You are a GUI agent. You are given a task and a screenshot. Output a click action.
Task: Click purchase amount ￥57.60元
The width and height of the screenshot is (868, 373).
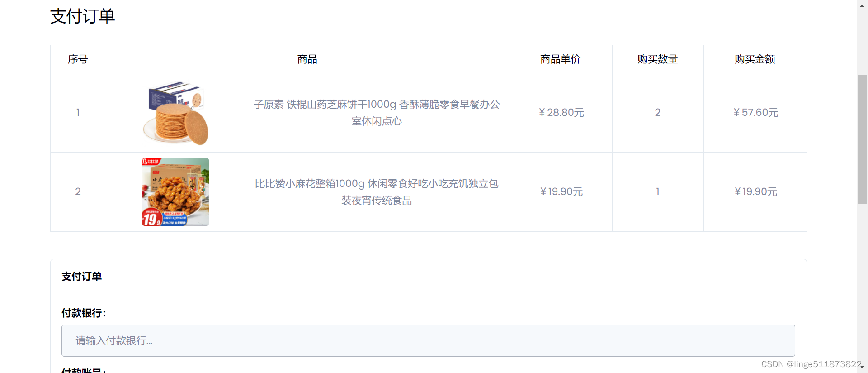(x=755, y=112)
